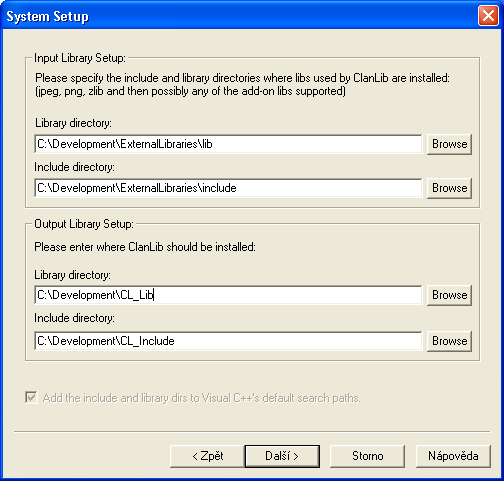504x481 pixels.
Task: Close the System Setup dialog
Action: pyautogui.click(x=488, y=16)
